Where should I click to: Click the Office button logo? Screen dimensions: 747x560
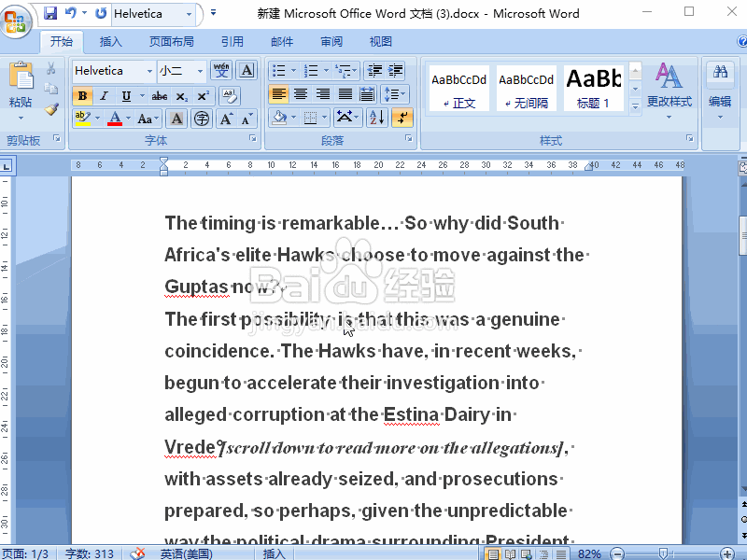pyautogui.click(x=15, y=21)
